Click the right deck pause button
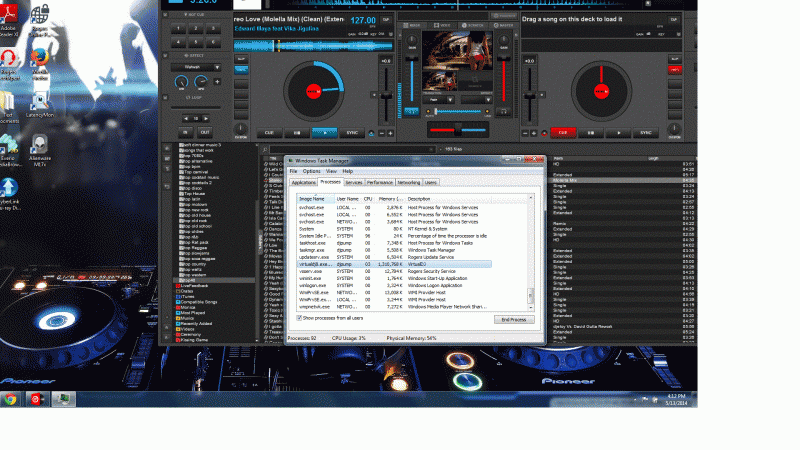The image size is (800, 450). [590, 133]
